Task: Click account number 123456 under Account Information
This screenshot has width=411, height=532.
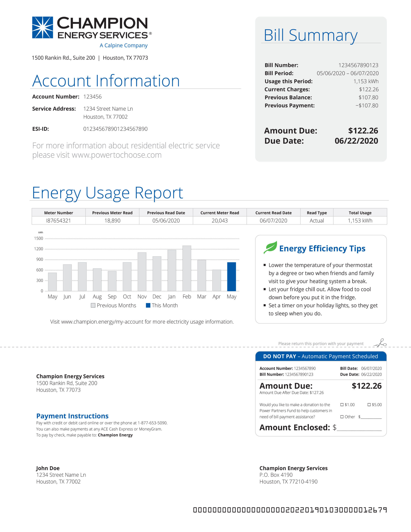Action: point(92,97)
